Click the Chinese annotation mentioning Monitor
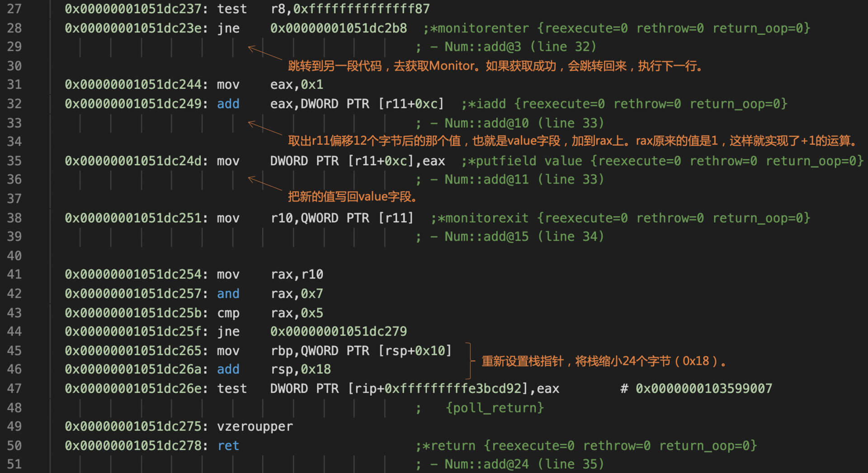868x473 pixels. click(x=495, y=66)
